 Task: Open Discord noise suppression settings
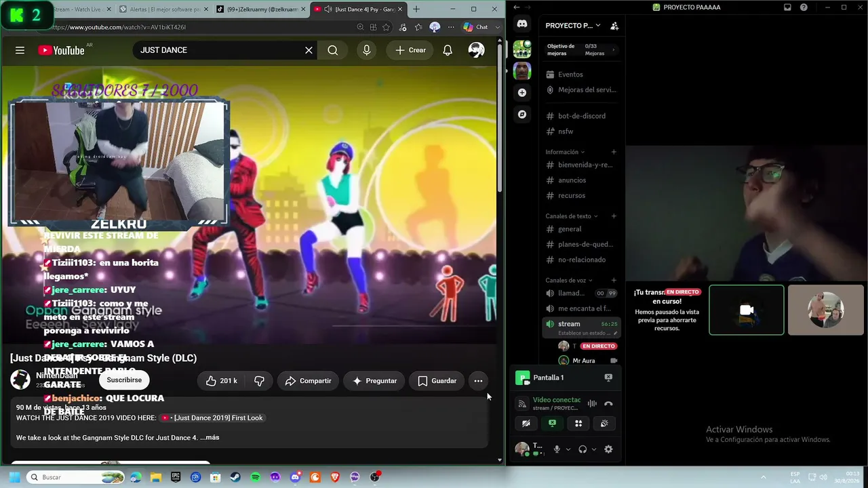click(x=592, y=404)
